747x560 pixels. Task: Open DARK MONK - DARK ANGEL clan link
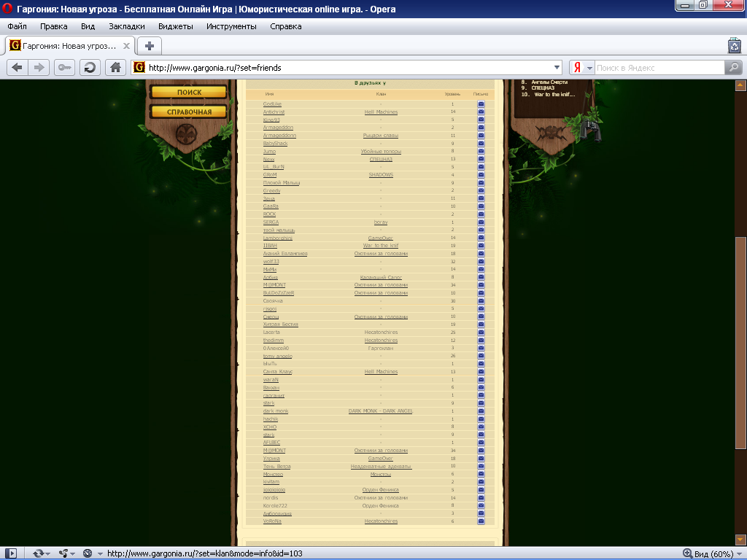click(381, 411)
